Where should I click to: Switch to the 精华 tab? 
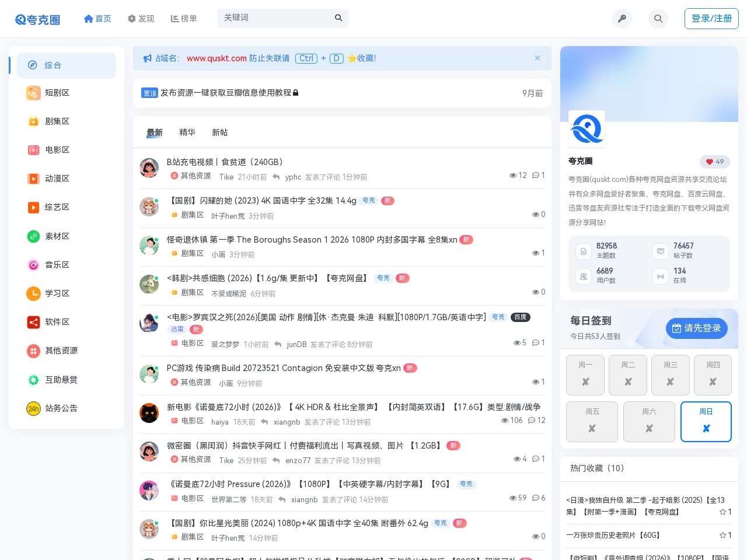click(x=187, y=132)
